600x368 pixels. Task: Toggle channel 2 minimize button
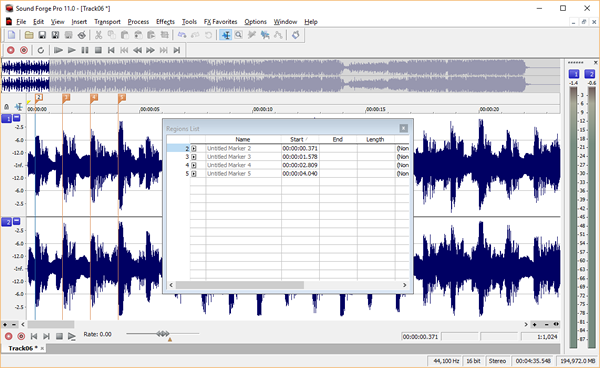click(16, 221)
